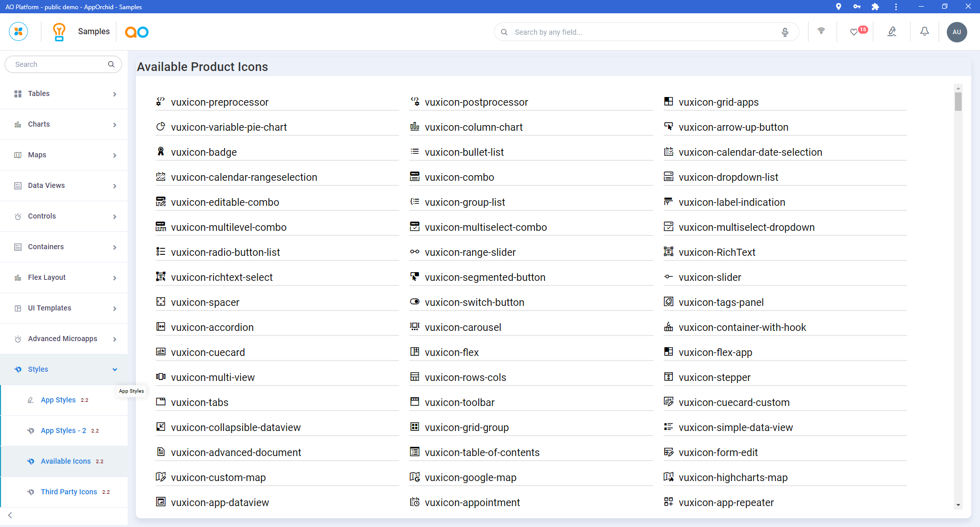Select App Styles - 2 menu item
This screenshot has width=980, height=527.
coord(63,430)
